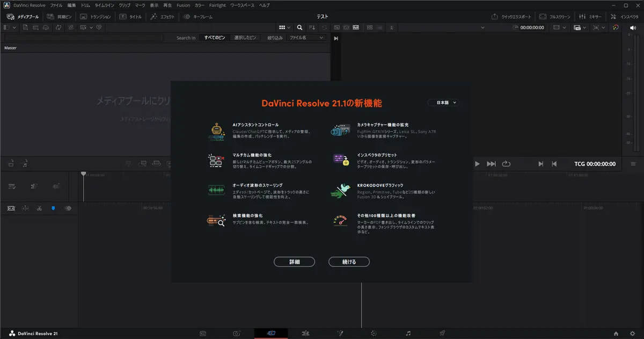The height and width of the screenshot is (339, 644).
Task: Select the razor scissors icon in timeline
Action: point(39,208)
